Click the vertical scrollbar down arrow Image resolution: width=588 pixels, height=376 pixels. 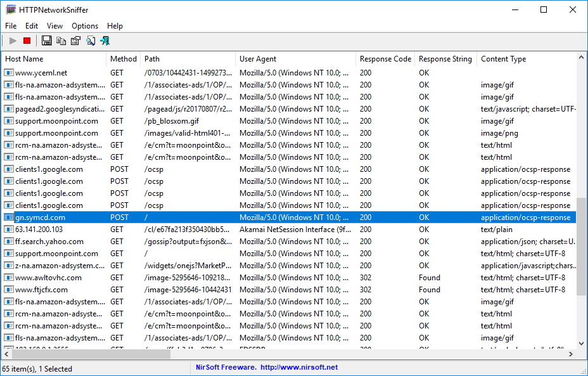coord(581,344)
